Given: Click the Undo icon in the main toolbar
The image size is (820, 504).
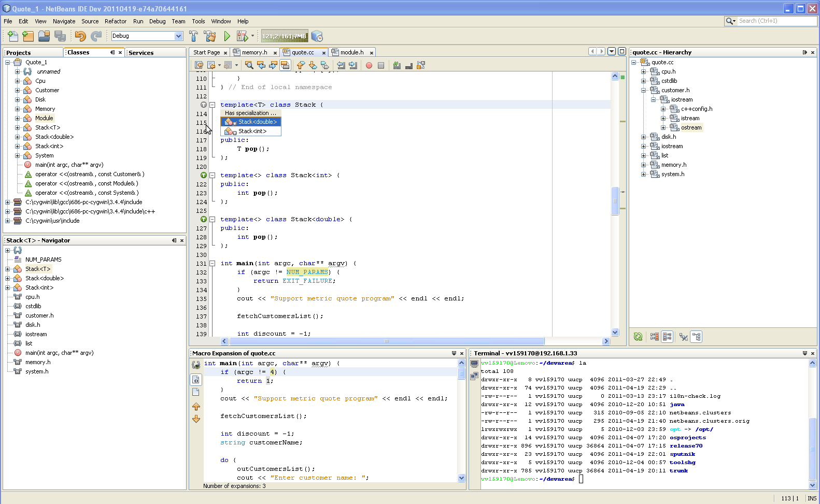Looking at the screenshot, I should click(80, 36).
